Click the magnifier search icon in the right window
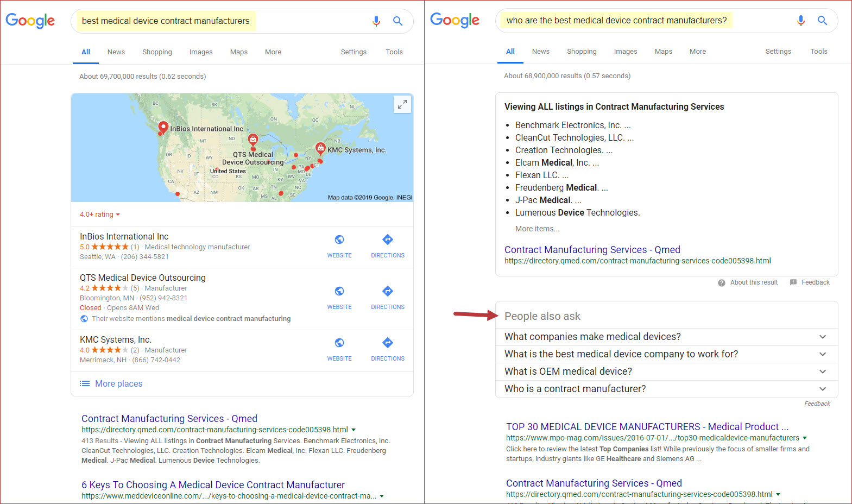The height and width of the screenshot is (504, 852). (823, 21)
